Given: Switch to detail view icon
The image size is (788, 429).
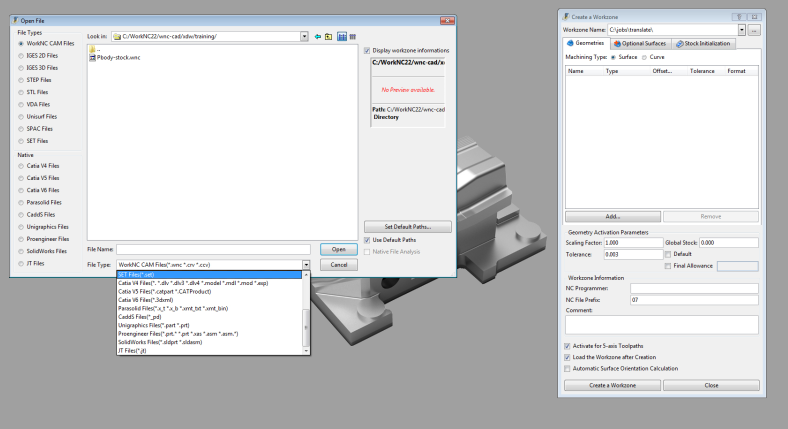Looking at the screenshot, I should coord(352,36).
